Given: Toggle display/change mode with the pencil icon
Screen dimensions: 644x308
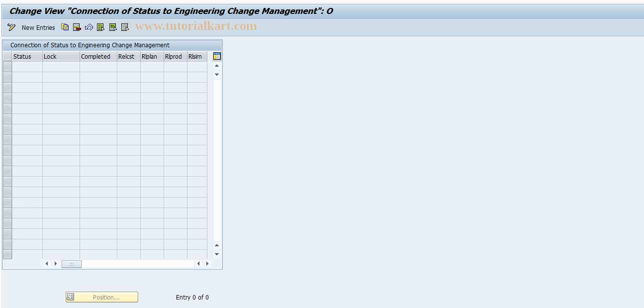Looking at the screenshot, I should click(x=11, y=27).
